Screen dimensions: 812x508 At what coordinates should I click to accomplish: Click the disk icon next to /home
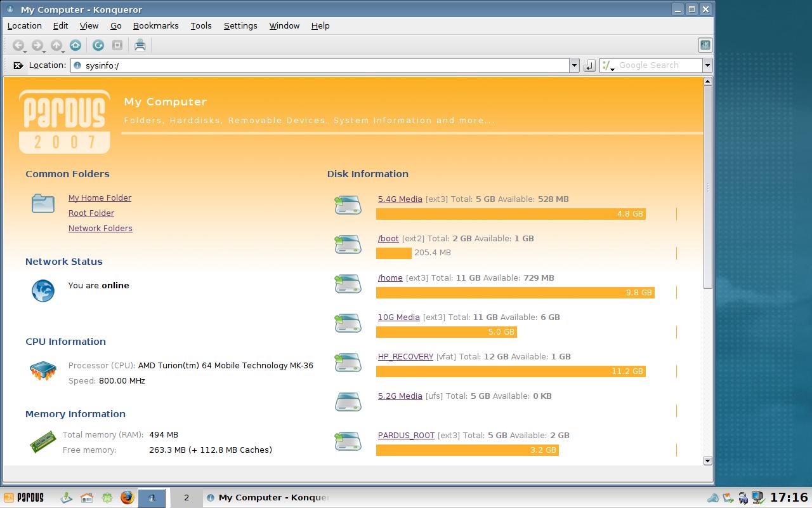pos(348,283)
